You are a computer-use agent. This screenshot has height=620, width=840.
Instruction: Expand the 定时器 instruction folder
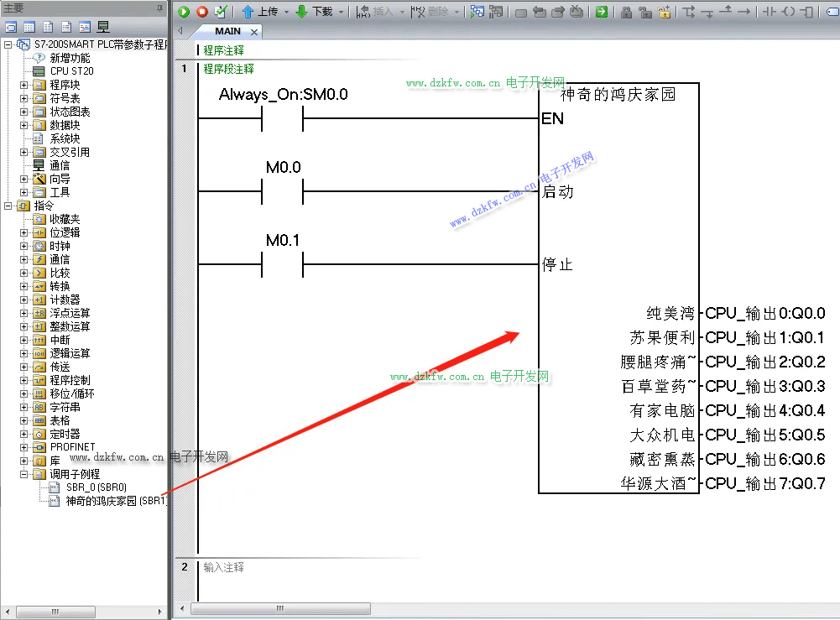(x=24, y=434)
